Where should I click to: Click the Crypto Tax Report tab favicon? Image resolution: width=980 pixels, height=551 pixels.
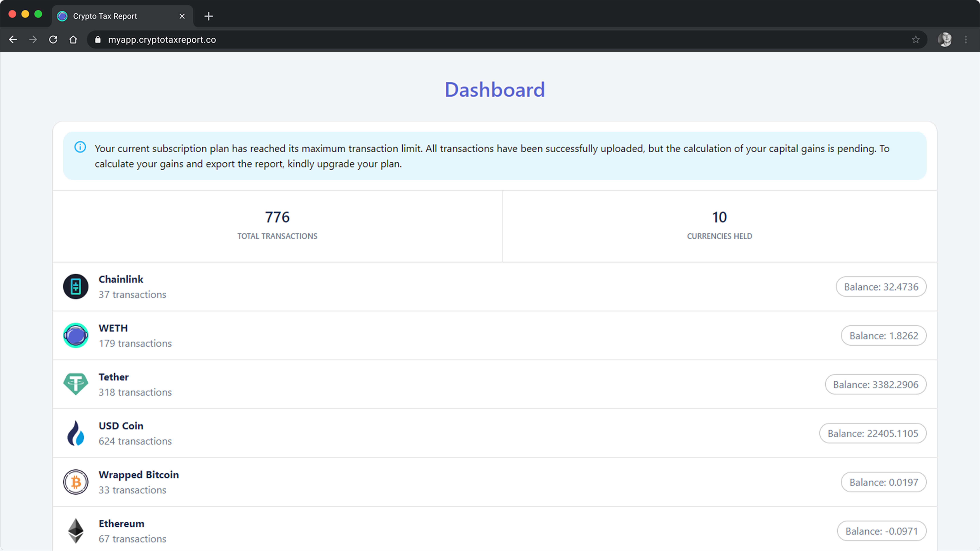click(62, 16)
